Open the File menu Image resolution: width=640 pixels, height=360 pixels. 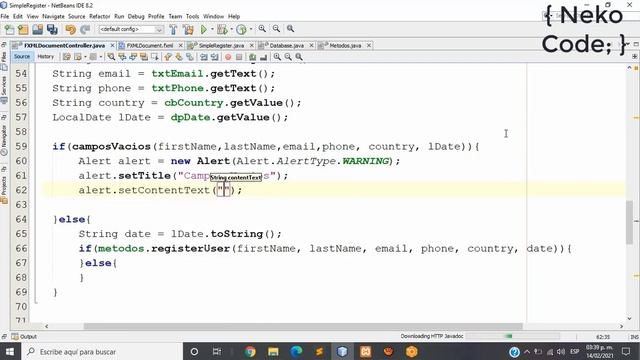(x=5, y=16)
